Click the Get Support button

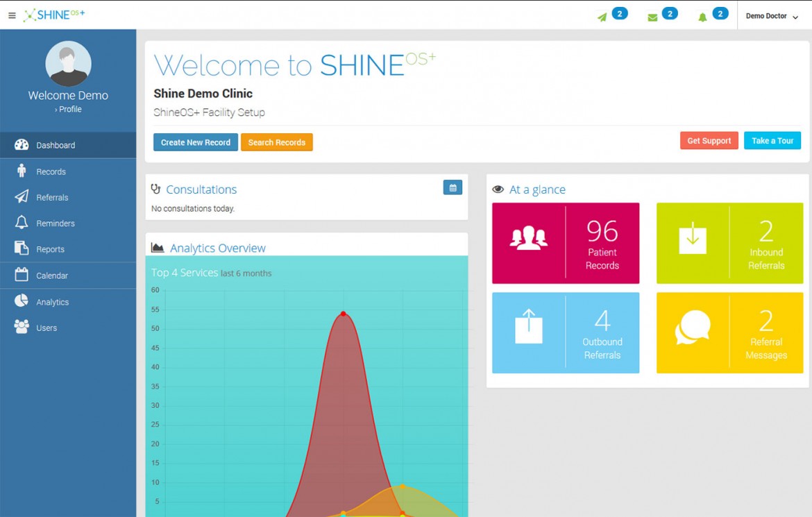[709, 140]
